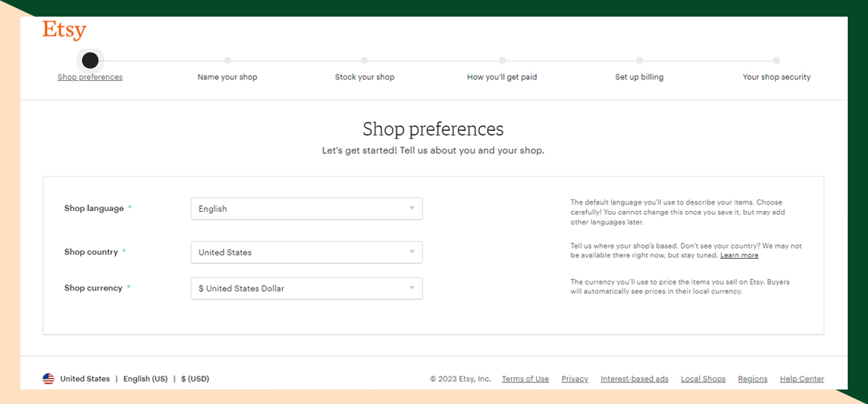Image resolution: width=868 pixels, height=404 pixels.
Task: Go to the Set up billing step
Action: click(x=639, y=77)
